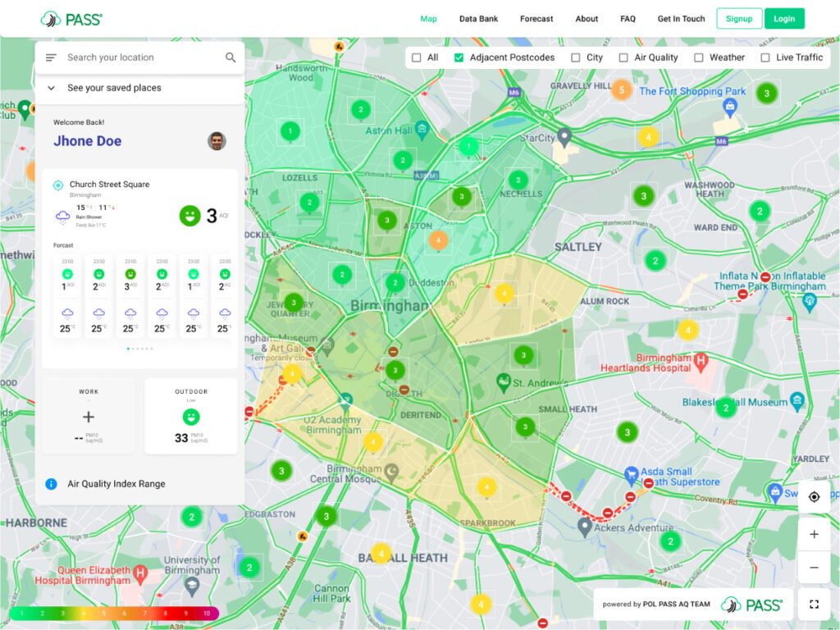840x630 pixels.
Task: Click the plus icon under WORK card
Action: (x=88, y=417)
